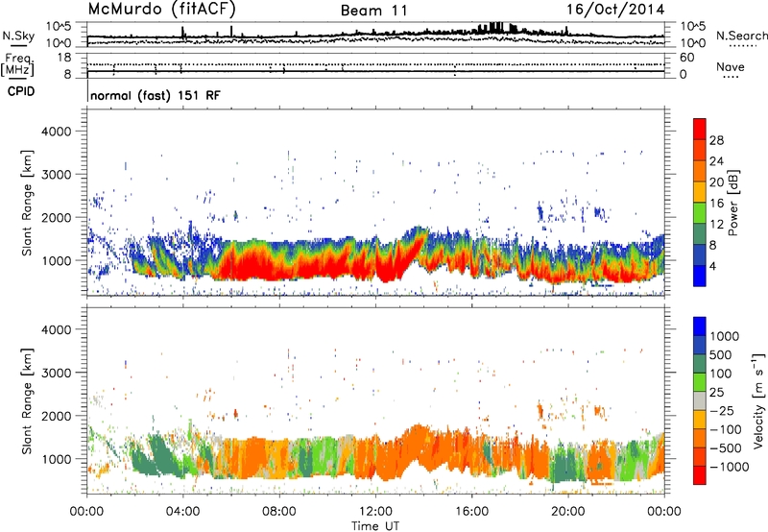768x532 pixels.
Task: Click the 20:00 time tick label
Action: (x=567, y=512)
